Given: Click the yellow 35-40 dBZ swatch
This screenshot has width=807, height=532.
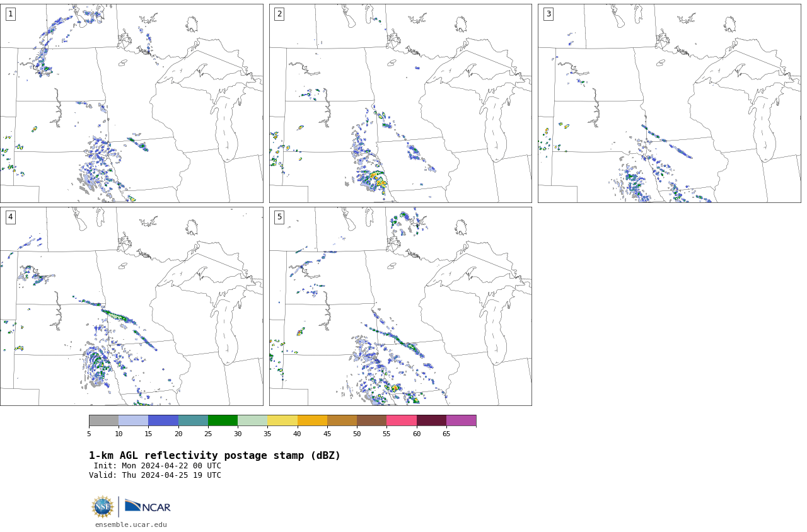Looking at the screenshot, I should (282, 420).
